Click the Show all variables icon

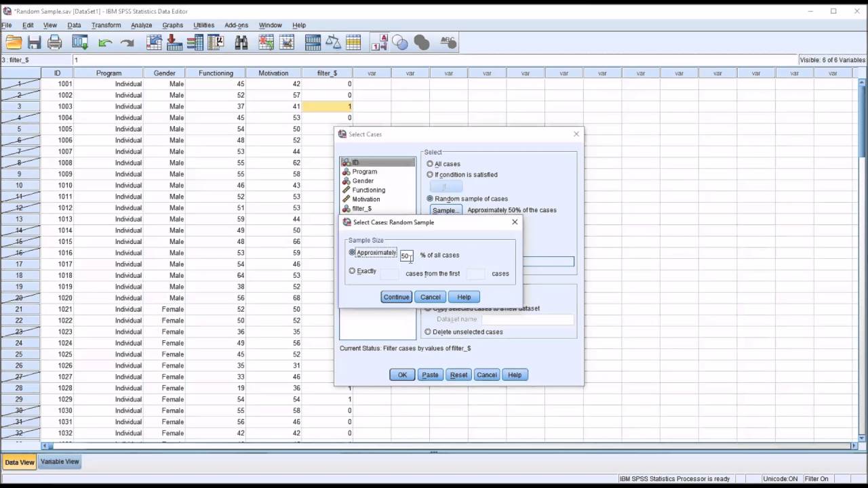[421, 43]
